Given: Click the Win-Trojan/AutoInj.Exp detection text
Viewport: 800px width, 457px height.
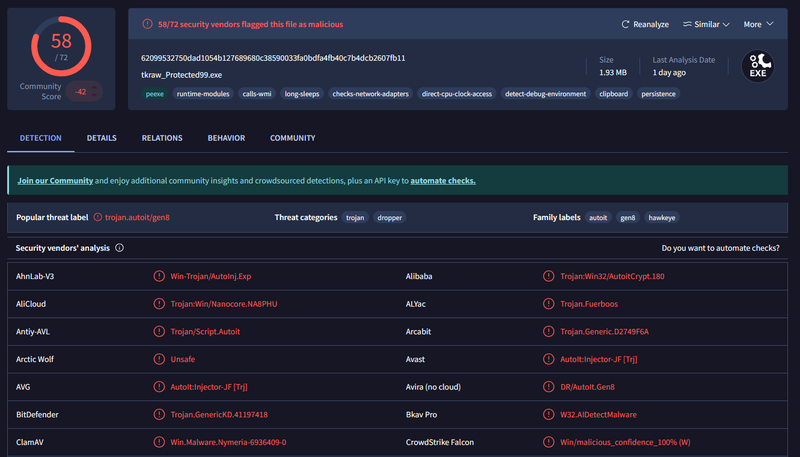Looking at the screenshot, I should (211, 276).
